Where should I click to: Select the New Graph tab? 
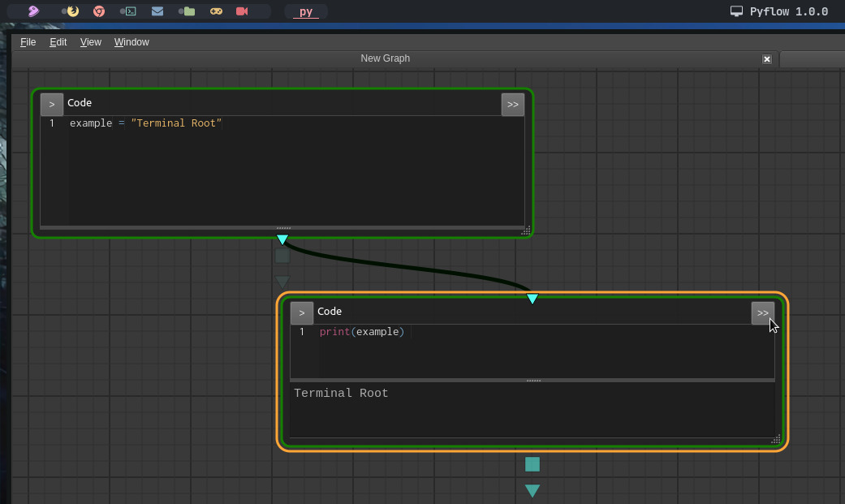(x=385, y=58)
